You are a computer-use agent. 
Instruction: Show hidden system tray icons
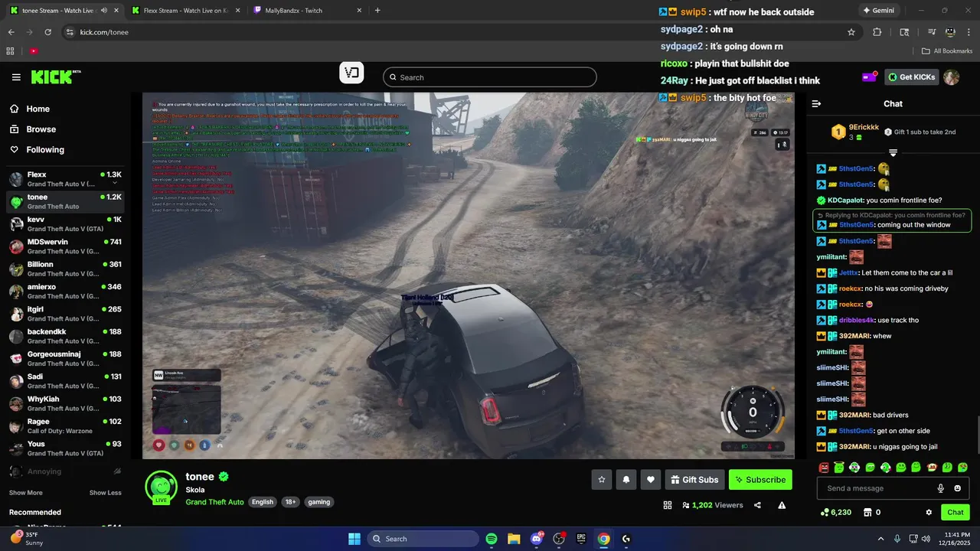(x=880, y=539)
